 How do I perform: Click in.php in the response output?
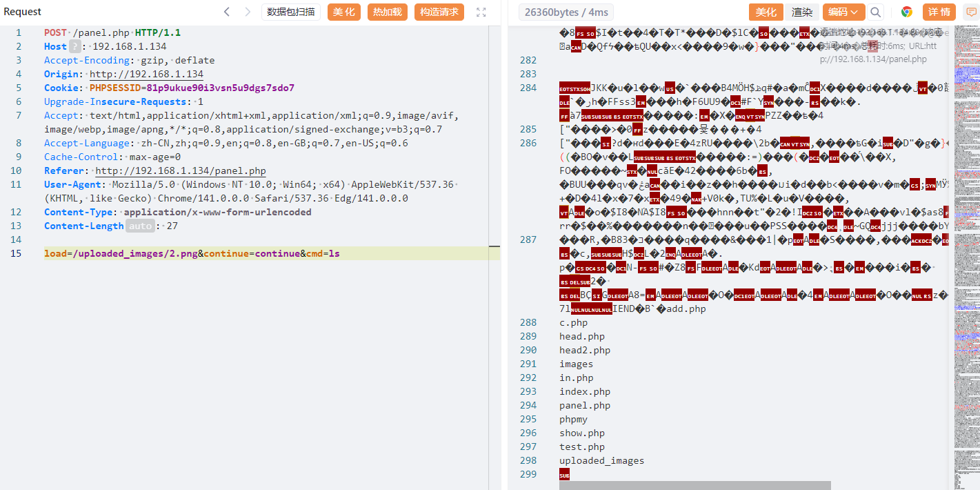[x=576, y=378]
